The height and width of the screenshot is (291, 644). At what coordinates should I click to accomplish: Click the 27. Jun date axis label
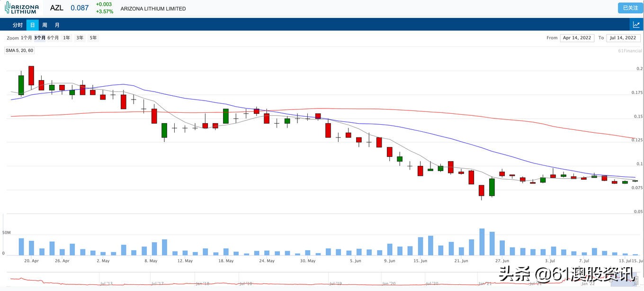502,261
